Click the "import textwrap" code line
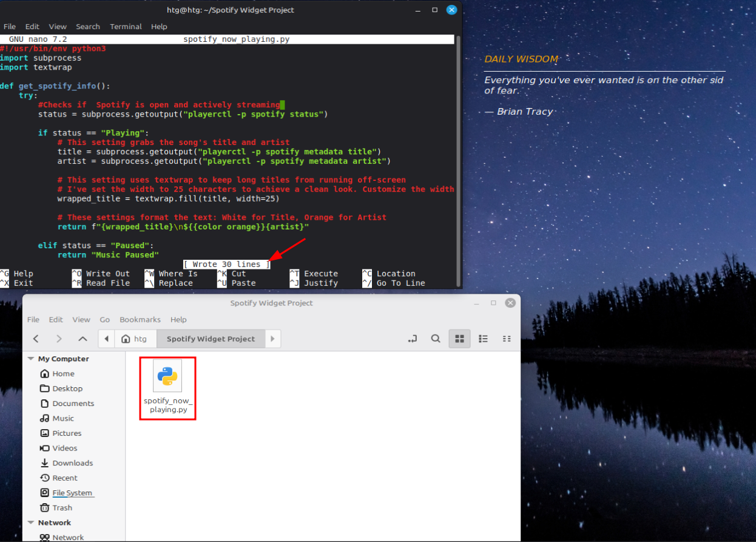Image resolution: width=756 pixels, height=542 pixels. (x=36, y=67)
